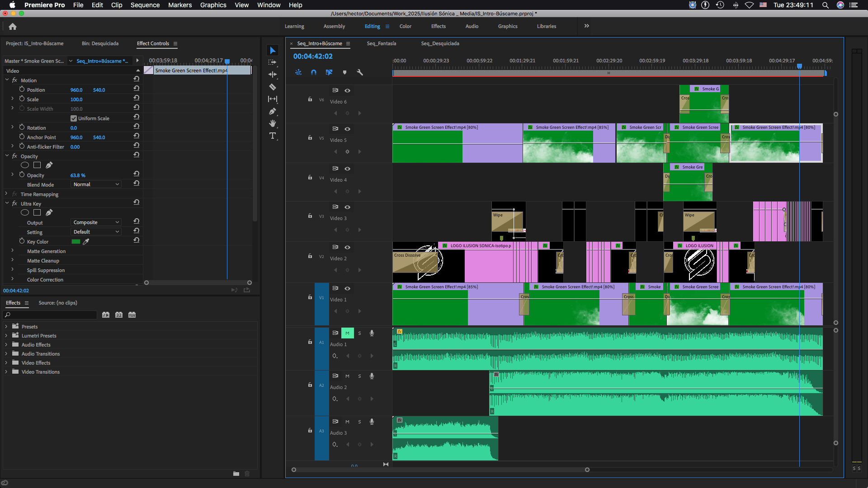Open Ultra Key Output dropdown
This screenshot has height=488, width=868.
point(96,222)
